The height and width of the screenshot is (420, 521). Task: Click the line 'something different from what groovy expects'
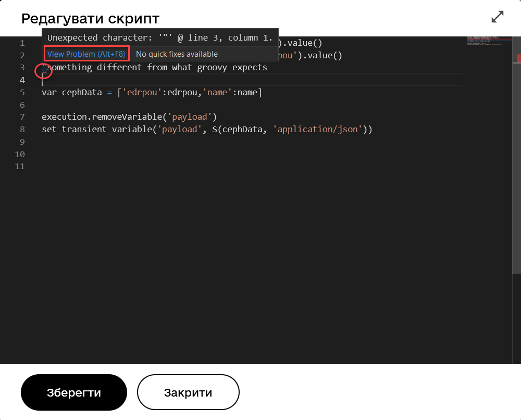155,68
